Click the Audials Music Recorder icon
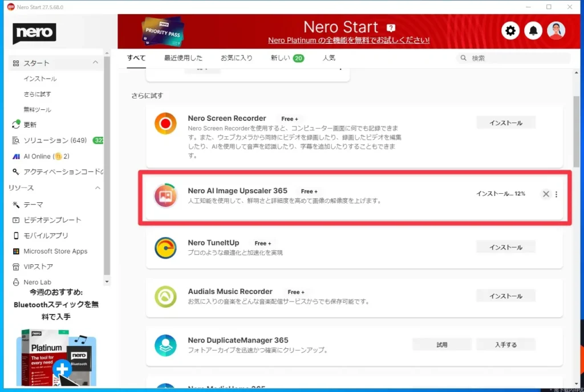Screen dimensions: 584x392 (165, 296)
